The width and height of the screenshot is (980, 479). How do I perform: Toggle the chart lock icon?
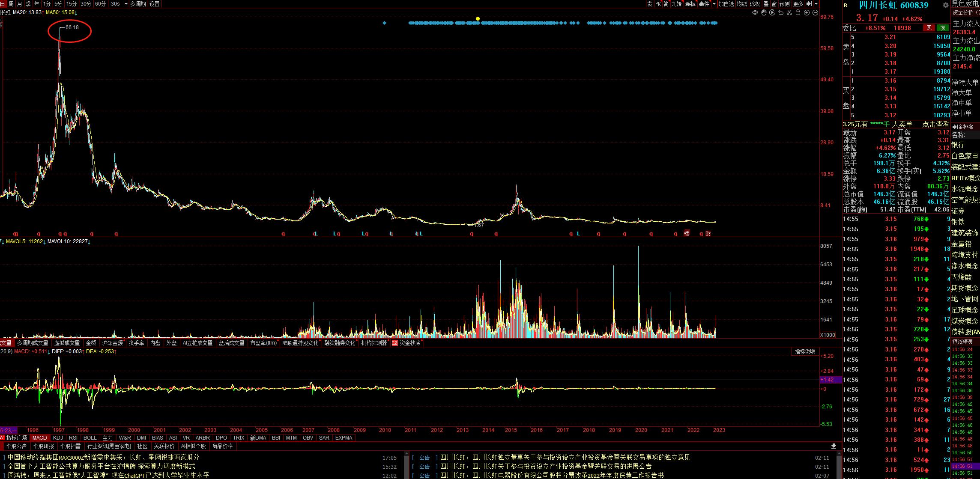click(x=798, y=13)
